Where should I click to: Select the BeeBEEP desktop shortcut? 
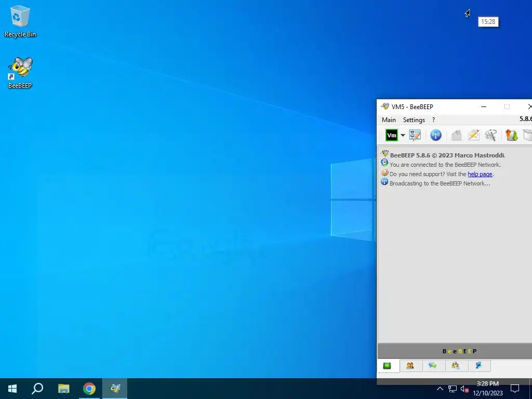click(x=20, y=73)
